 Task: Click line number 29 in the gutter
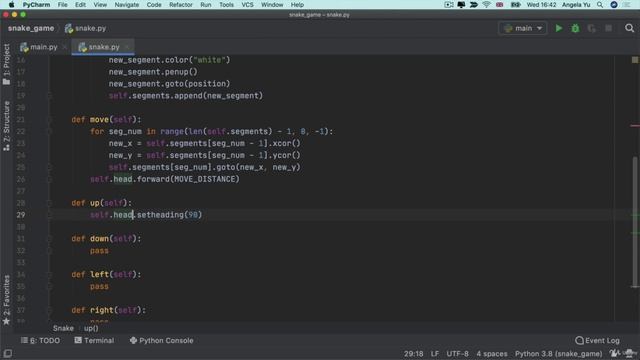pos(21,215)
